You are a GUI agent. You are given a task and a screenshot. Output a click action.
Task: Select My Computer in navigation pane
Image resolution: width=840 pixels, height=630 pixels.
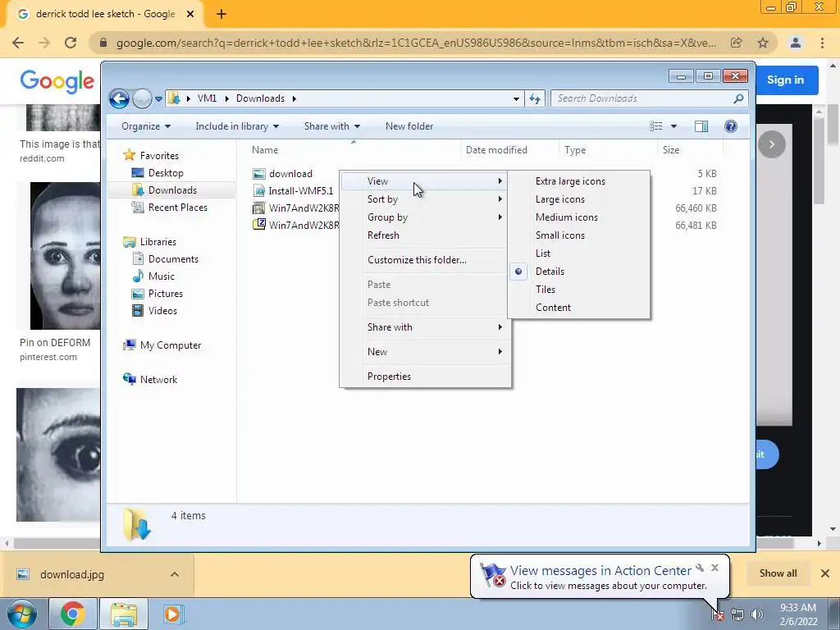[171, 345]
